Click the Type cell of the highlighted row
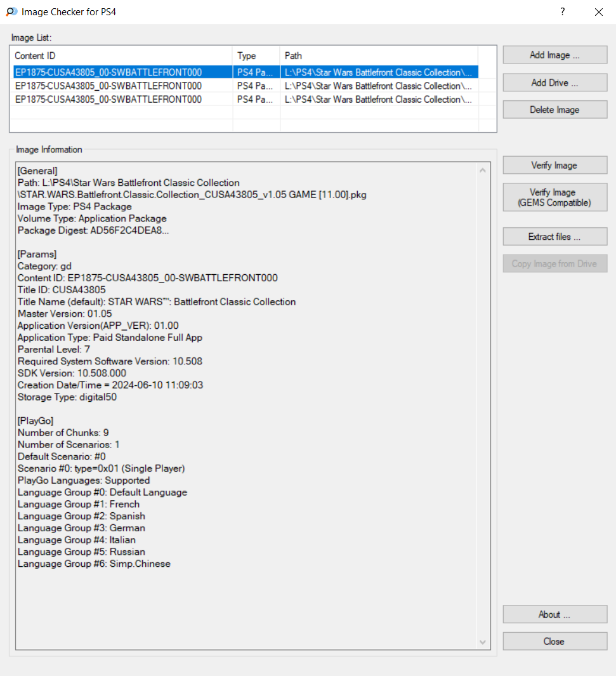This screenshot has height=676, width=616. (256, 72)
